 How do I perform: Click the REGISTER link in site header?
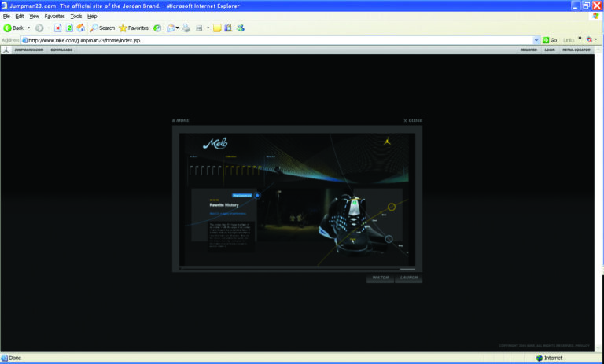pyautogui.click(x=528, y=50)
